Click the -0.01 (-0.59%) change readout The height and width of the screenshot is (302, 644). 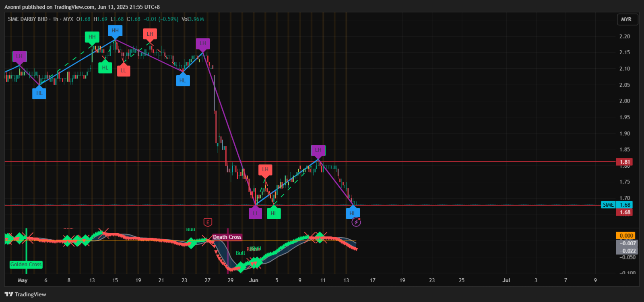point(161,19)
